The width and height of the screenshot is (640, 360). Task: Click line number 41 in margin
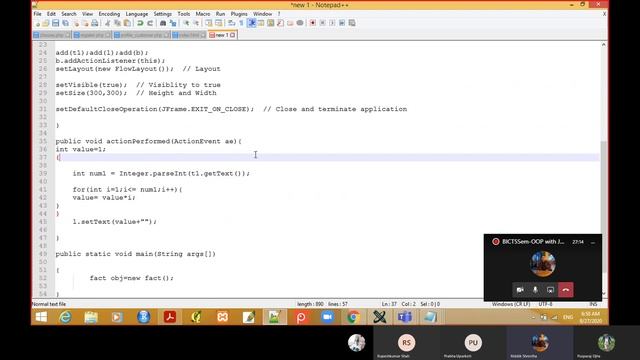[43, 189]
